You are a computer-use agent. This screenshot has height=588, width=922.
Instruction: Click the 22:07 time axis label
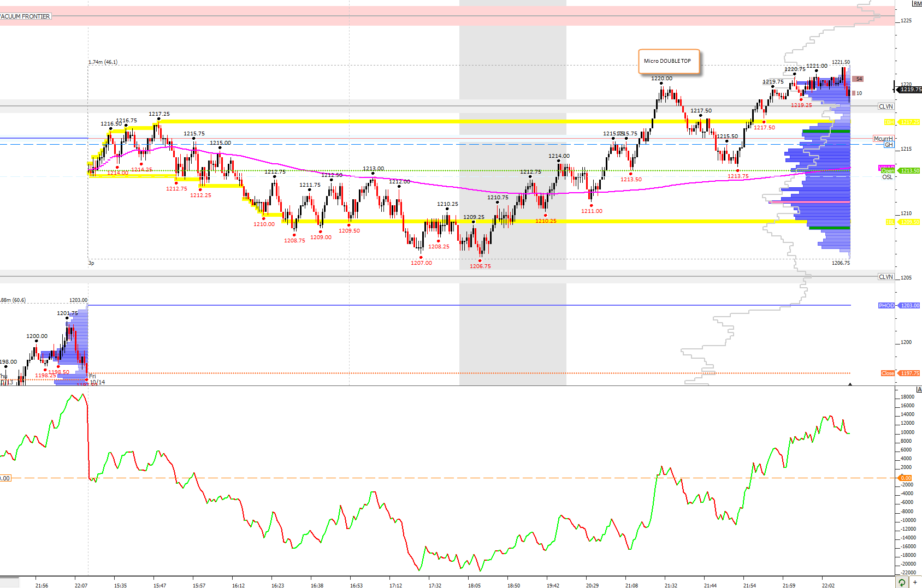[x=81, y=586]
